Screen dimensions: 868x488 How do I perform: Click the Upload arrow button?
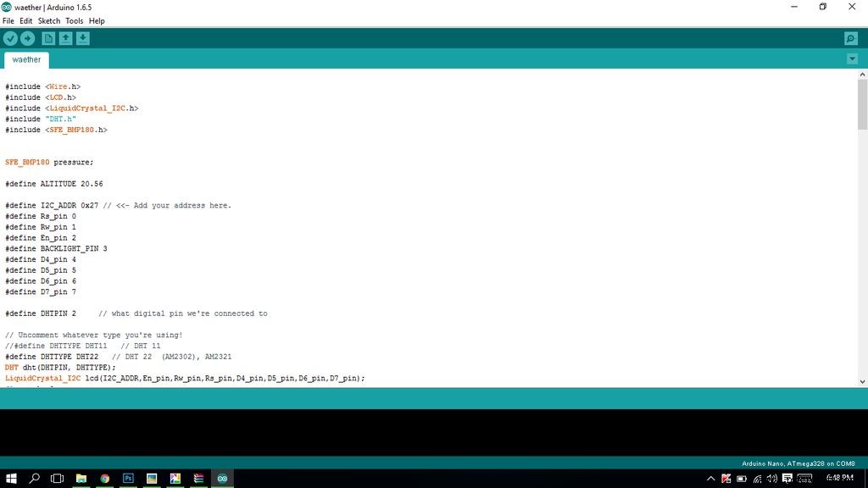[x=27, y=38]
